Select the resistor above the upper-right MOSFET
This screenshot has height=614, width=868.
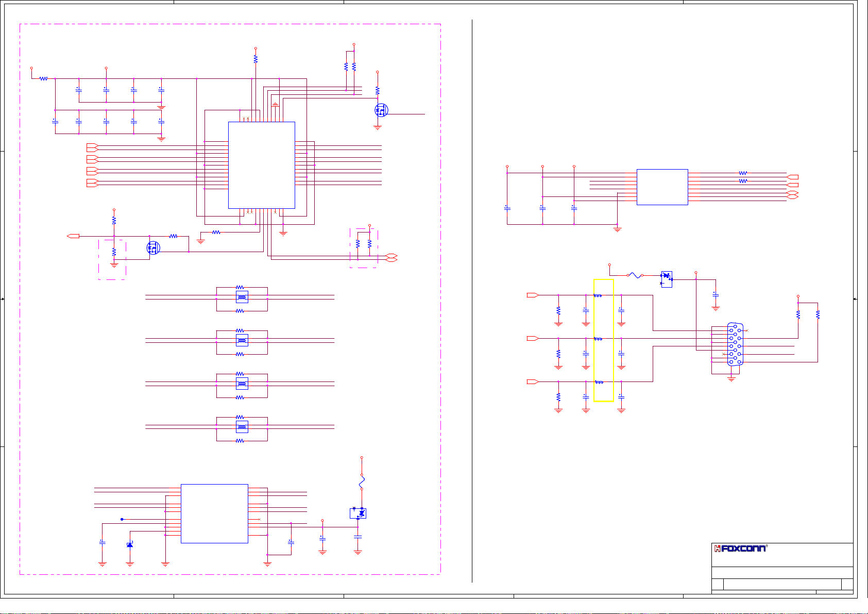378,91
